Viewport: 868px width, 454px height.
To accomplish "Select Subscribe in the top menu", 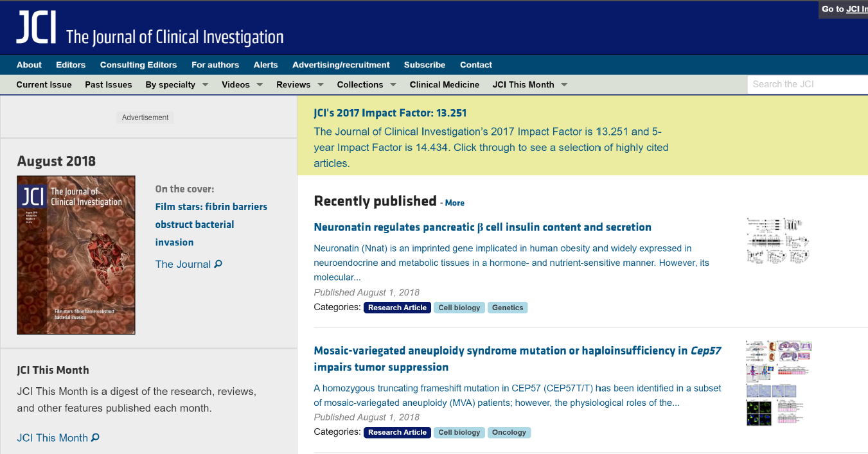I will [x=425, y=65].
